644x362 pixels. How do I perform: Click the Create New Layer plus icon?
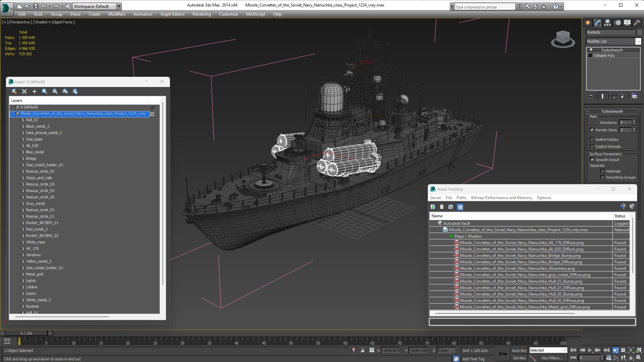tap(34, 91)
